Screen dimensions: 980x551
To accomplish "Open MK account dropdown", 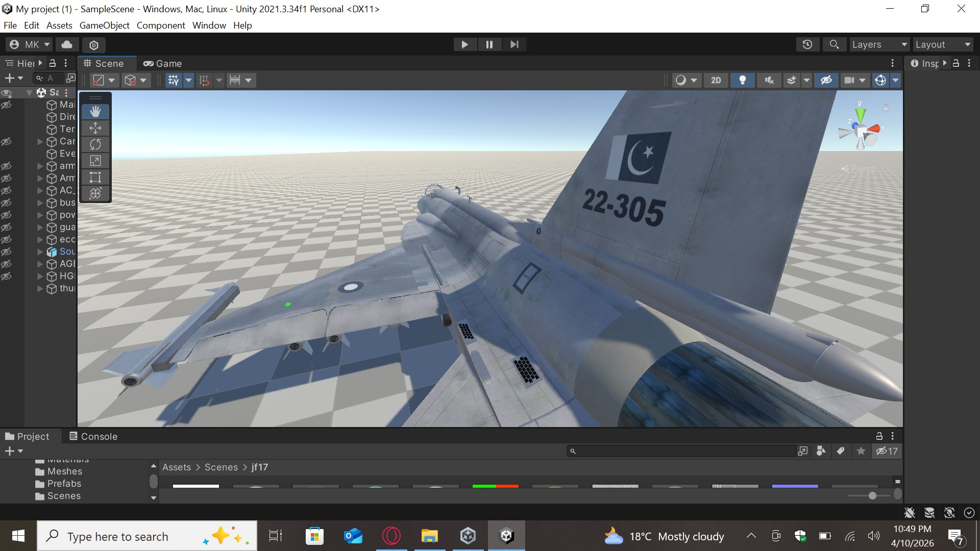I will click(x=29, y=44).
